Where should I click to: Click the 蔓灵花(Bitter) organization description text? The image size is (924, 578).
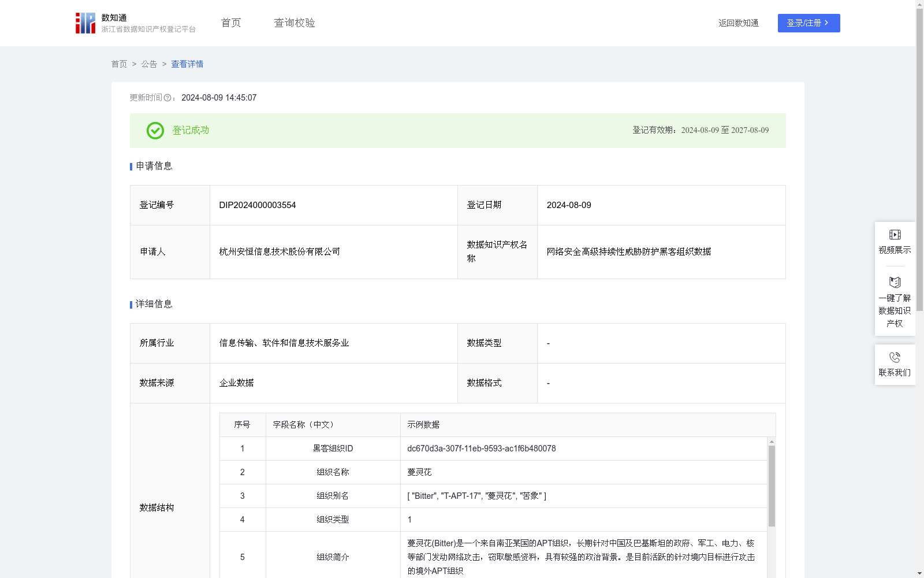(x=581, y=557)
